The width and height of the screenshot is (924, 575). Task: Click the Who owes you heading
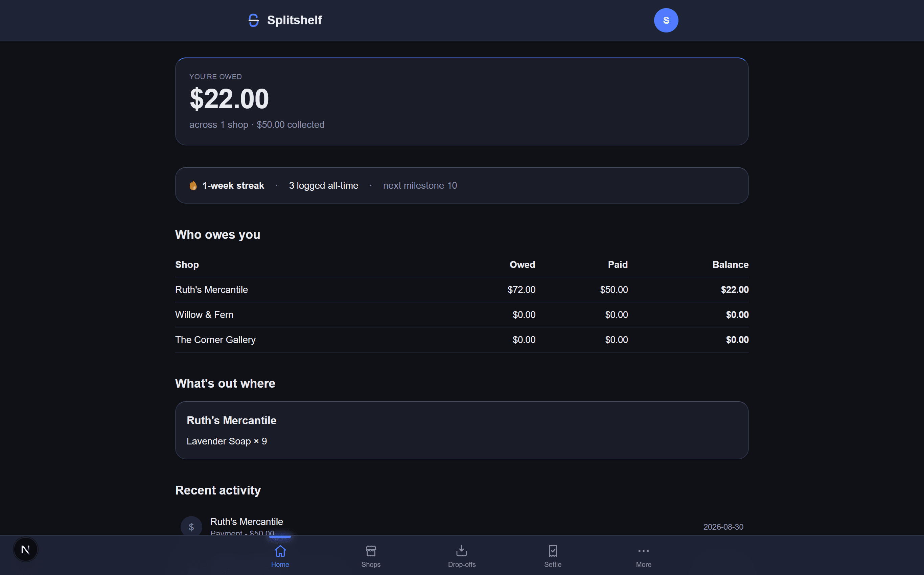tap(217, 235)
